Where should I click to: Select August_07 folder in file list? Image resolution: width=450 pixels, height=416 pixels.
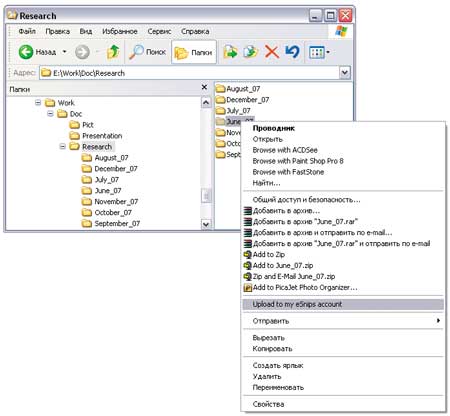coord(238,89)
